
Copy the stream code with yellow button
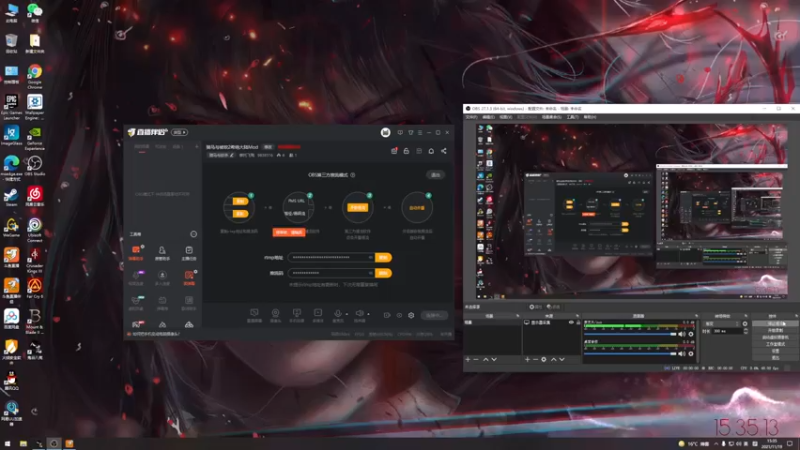click(383, 273)
